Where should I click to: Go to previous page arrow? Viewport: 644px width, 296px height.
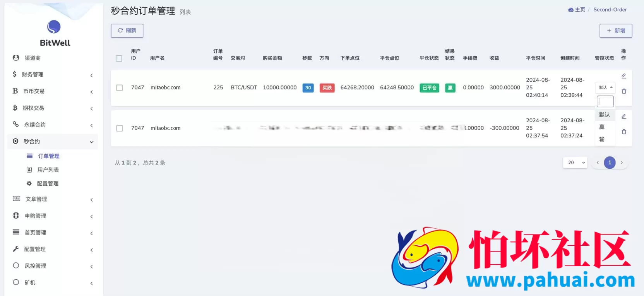pos(598,163)
